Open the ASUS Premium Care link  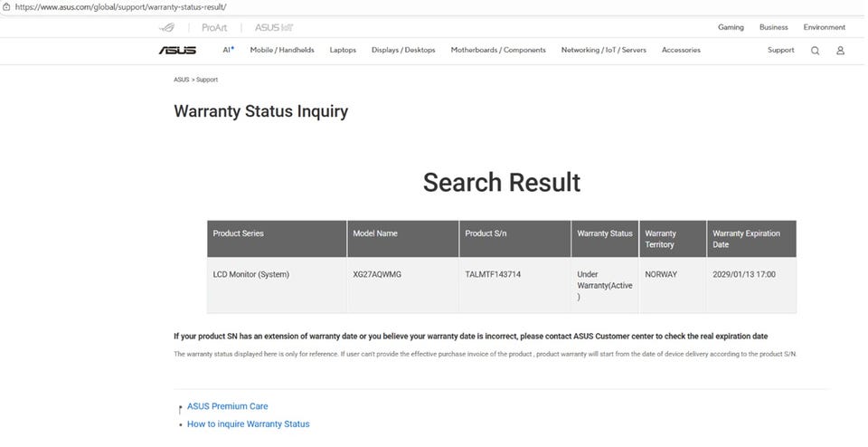click(227, 406)
